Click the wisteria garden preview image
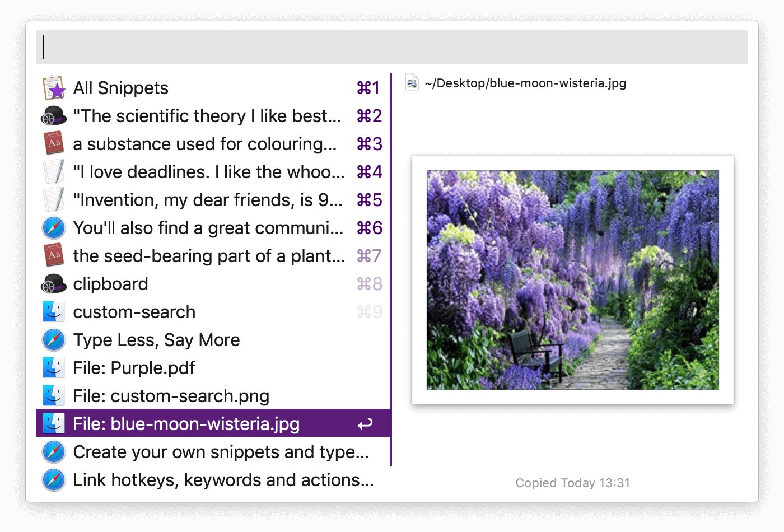Viewport: 784px width, 532px height. coord(572,279)
